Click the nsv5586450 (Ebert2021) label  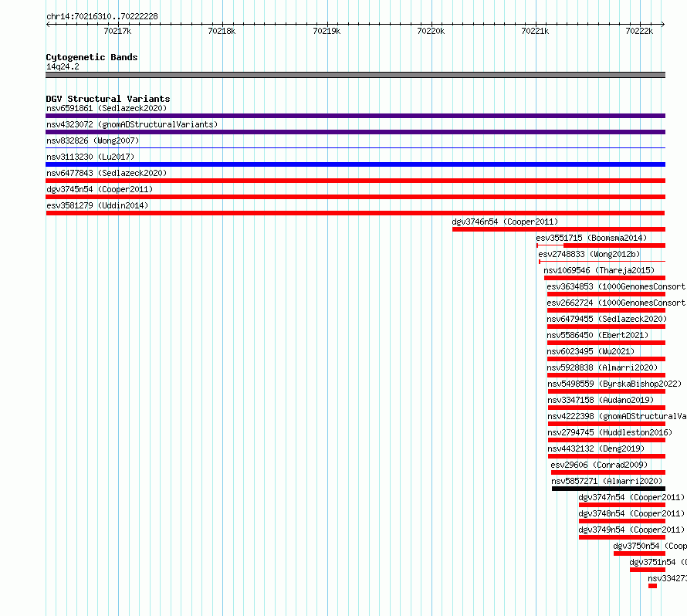coord(597,335)
